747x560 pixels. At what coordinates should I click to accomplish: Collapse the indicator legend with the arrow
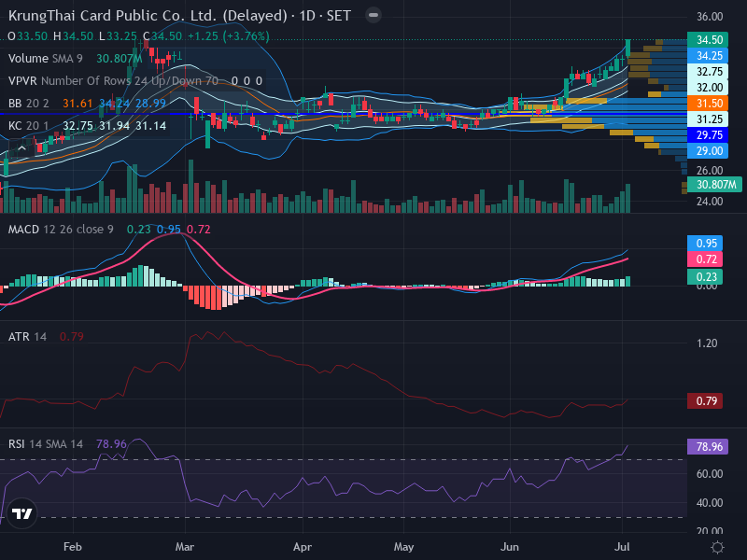coord(21,149)
